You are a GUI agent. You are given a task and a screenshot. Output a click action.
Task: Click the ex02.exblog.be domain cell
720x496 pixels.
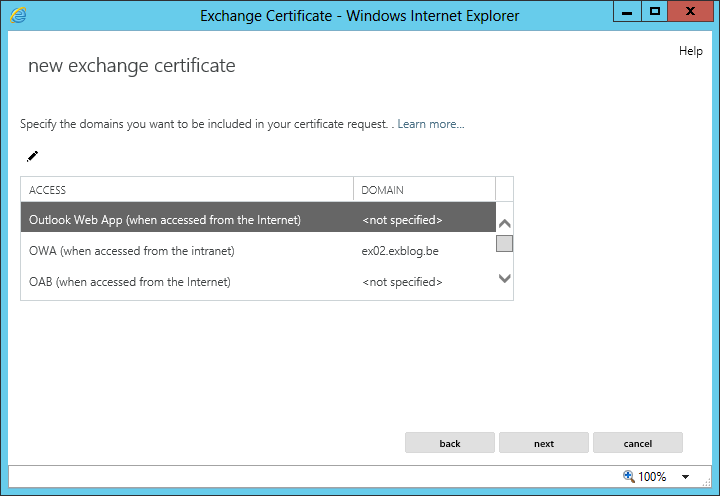click(x=400, y=251)
